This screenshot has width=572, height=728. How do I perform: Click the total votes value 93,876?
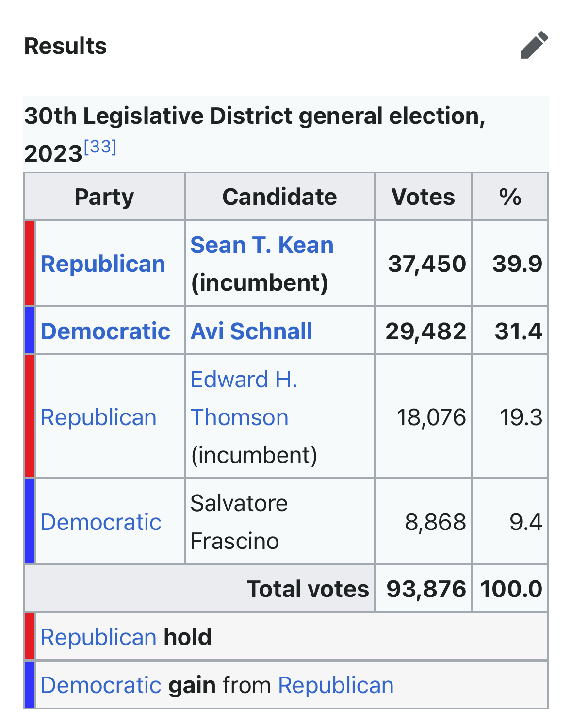[x=426, y=589]
